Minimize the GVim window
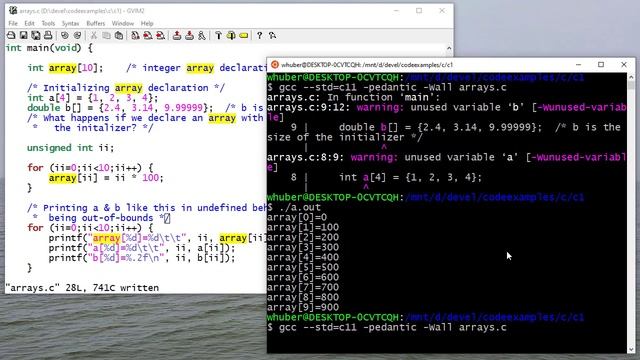This screenshot has width=640, height=360. coord(396,11)
